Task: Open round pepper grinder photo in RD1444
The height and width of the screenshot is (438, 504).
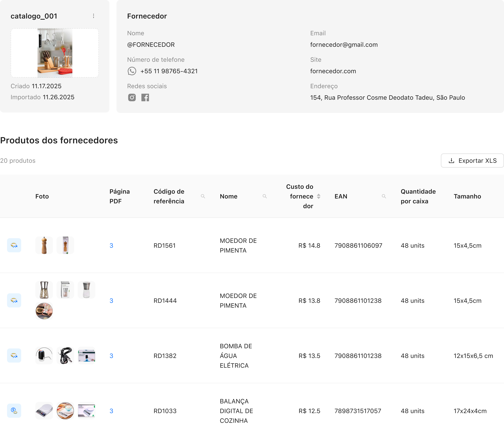Action: [44, 311]
